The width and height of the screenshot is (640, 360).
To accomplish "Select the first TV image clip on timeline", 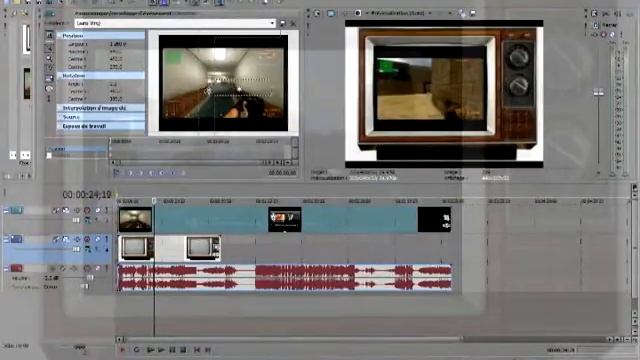I will pyautogui.click(x=136, y=248).
